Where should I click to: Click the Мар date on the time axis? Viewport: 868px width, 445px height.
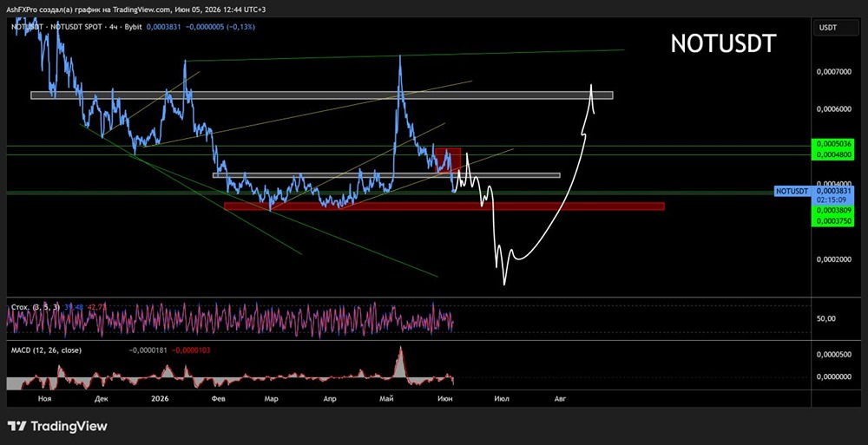[271, 398]
